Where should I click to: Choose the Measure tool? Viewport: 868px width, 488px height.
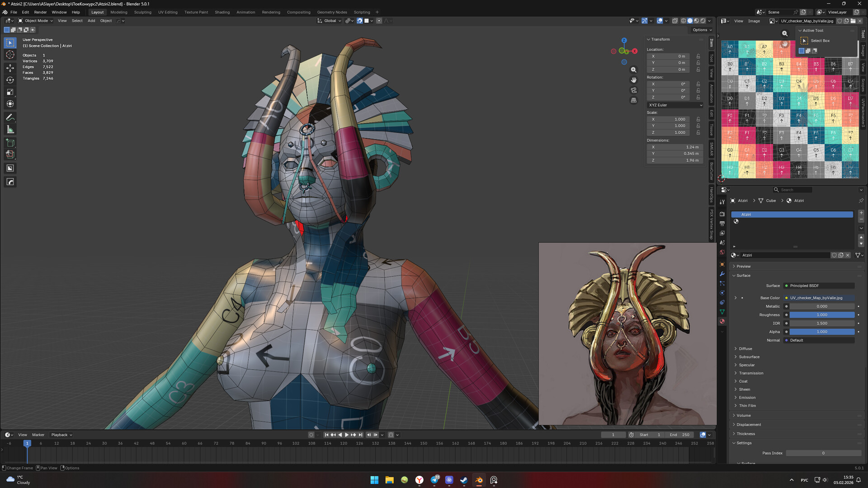10,130
